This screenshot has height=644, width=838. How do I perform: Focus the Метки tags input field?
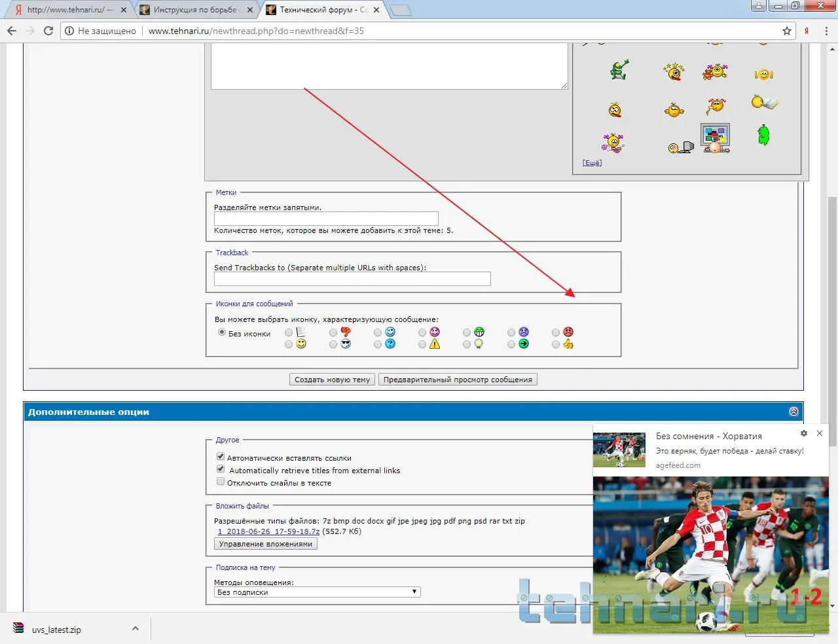[326, 219]
